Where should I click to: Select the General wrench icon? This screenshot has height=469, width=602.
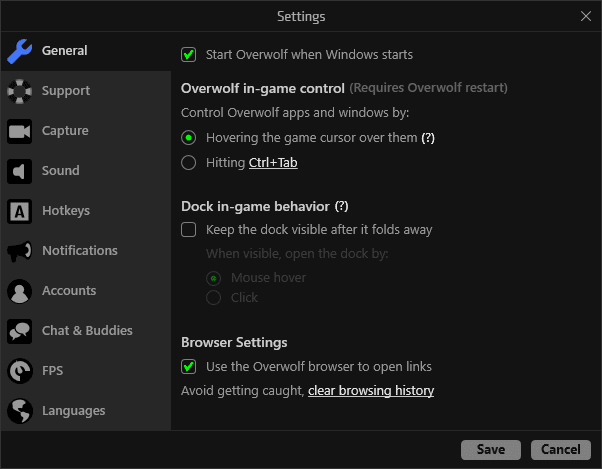tap(20, 51)
